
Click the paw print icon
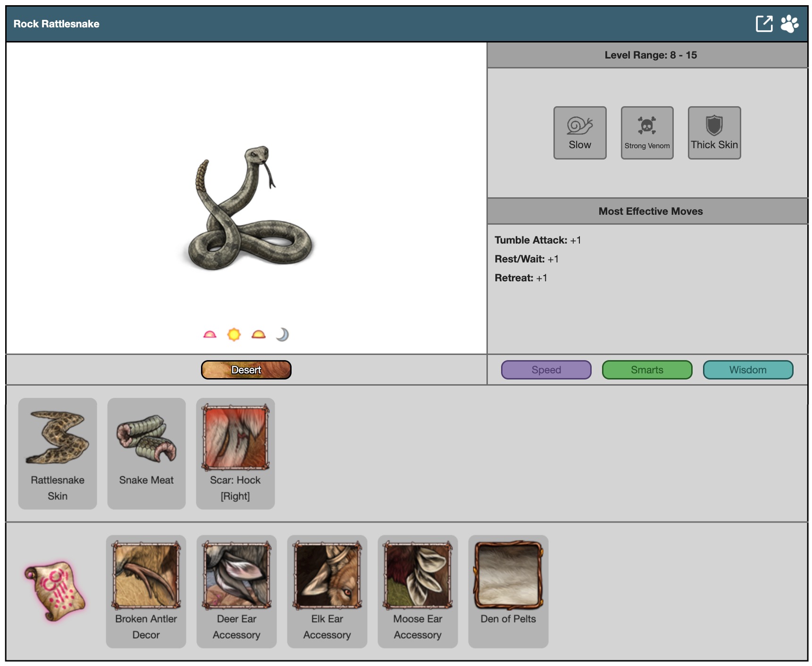pos(789,24)
